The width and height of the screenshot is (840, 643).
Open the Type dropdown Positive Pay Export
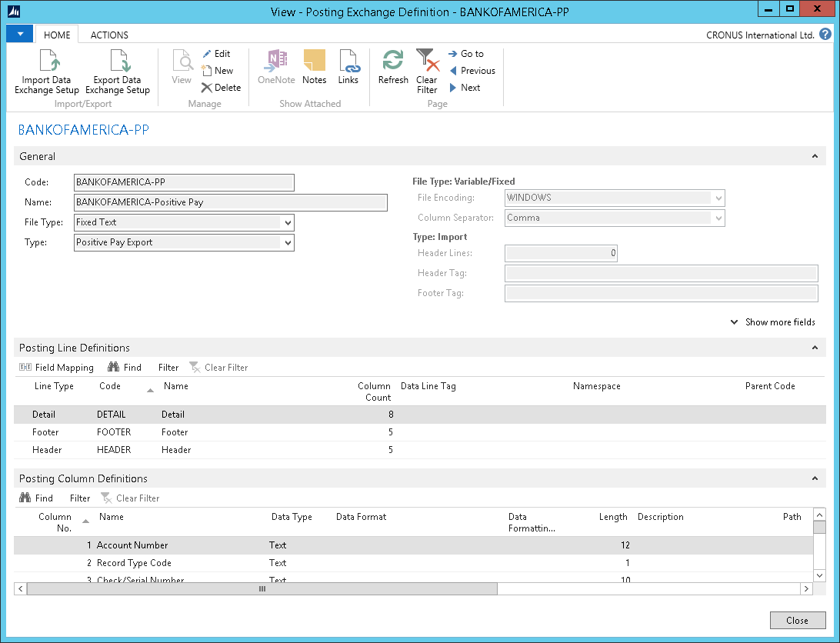tap(288, 243)
